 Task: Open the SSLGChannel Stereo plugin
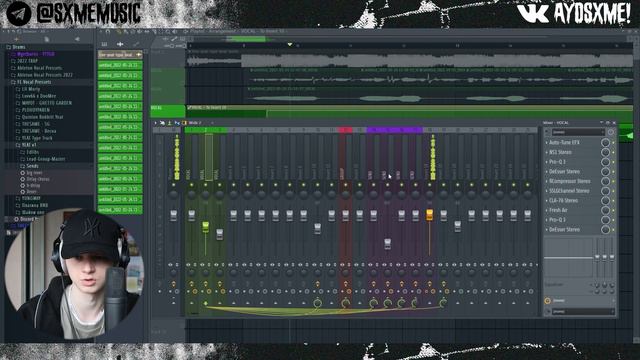pyautogui.click(x=569, y=191)
